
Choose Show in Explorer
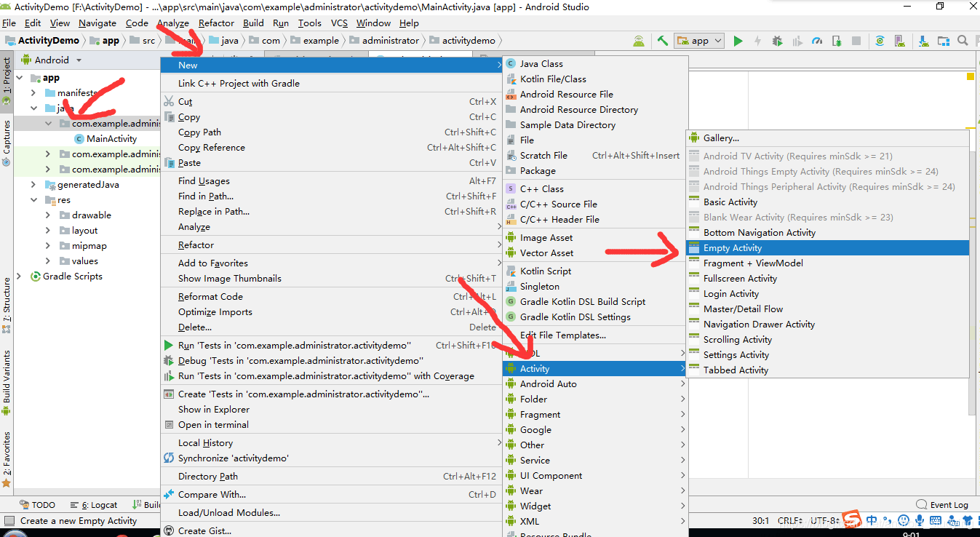click(331, 410)
